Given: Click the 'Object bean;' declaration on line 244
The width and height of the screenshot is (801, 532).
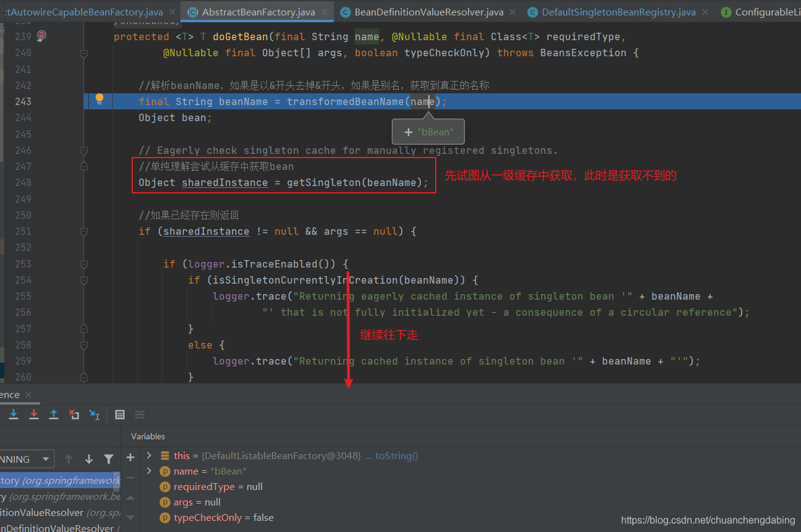Looking at the screenshot, I should pyautogui.click(x=176, y=118).
